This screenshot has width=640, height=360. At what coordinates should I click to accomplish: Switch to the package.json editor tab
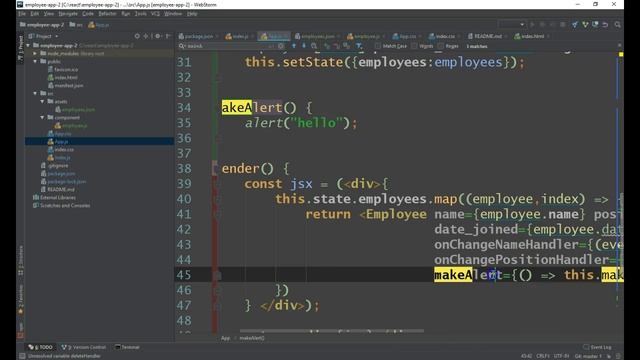pos(198,36)
